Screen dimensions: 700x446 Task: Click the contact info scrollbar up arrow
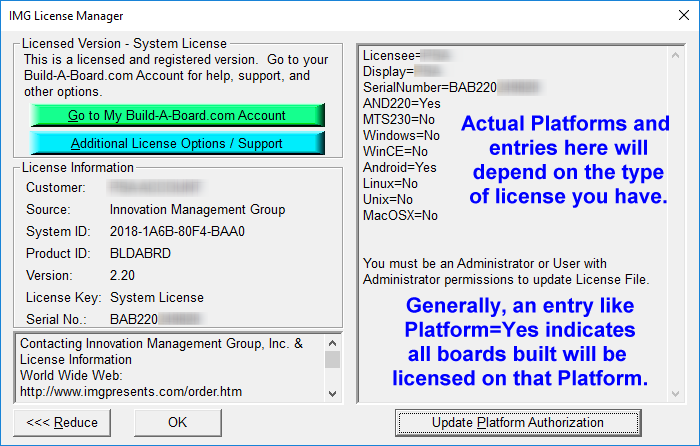coord(333,342)
